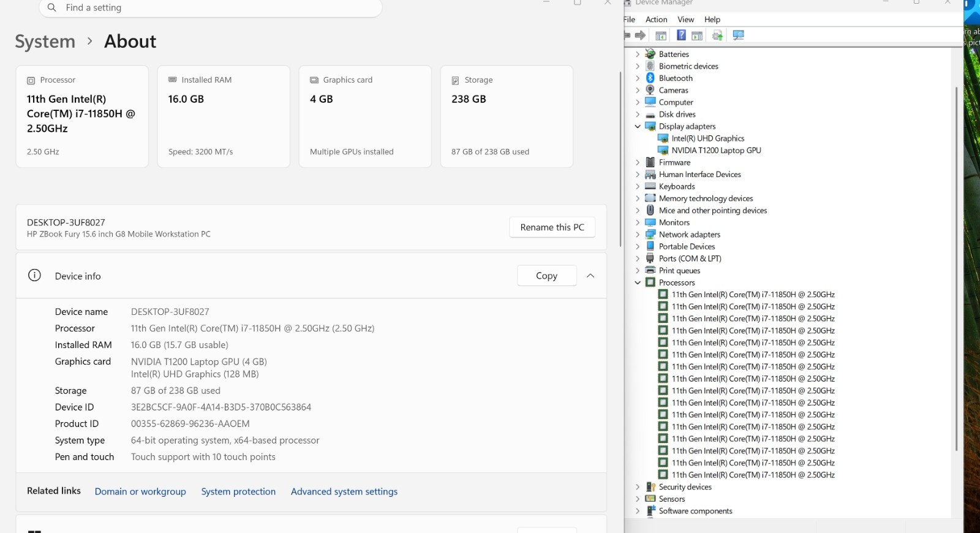Image resolution: width=980 pixels, height=533 pixels.
Task: Click the Show/Hide Action Pane toolbar icon
Action: 697,36
